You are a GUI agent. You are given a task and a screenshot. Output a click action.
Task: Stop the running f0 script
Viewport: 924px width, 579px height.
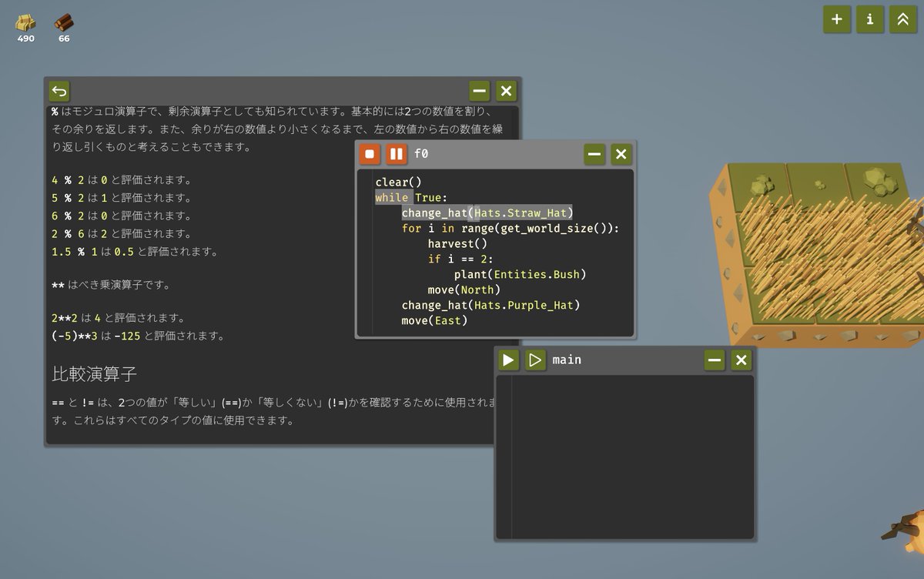[x=370, y=154]
